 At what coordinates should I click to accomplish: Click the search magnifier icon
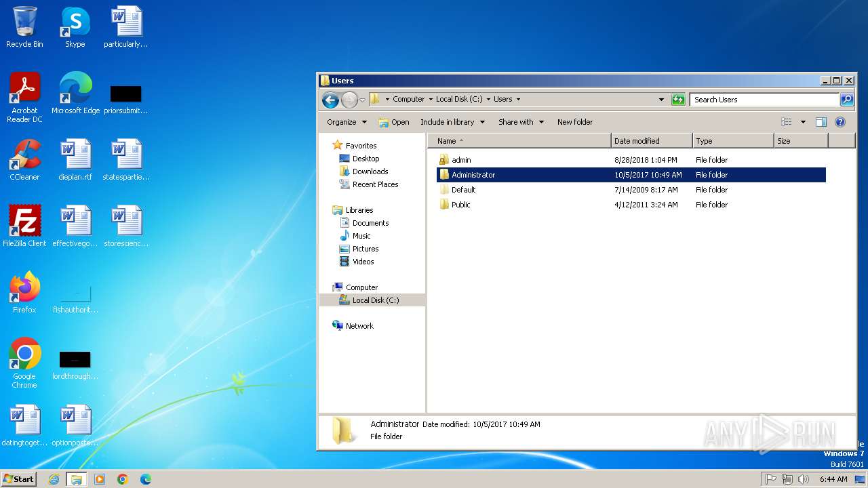(846, 100)
